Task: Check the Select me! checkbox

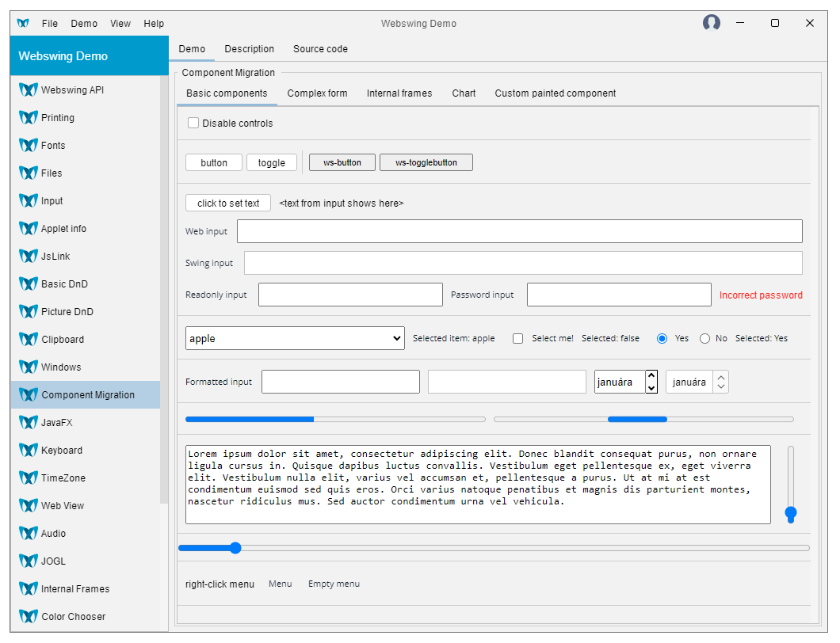Action: click(x=517, y=338)
